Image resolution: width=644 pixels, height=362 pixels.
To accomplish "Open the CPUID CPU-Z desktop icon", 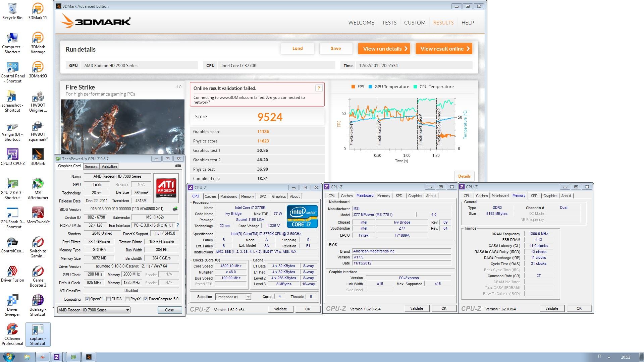I will [x=12, y=157].
